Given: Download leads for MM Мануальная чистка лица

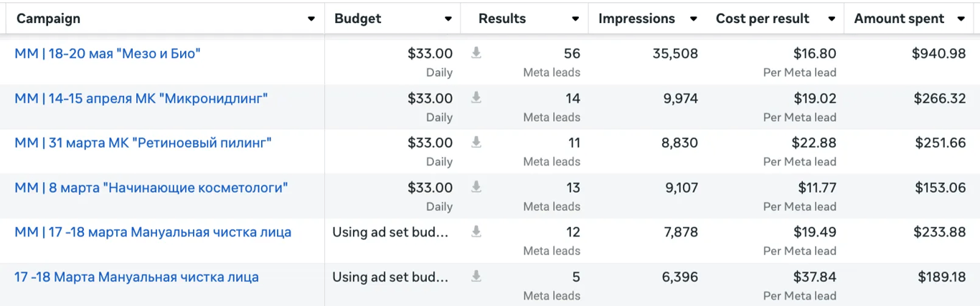Looking at the screenshot, I should (476, 231).
